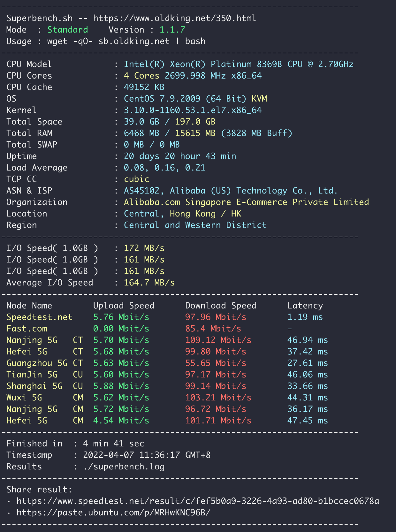Screen dimensions: 396x532
Task: Click the Wuxi 5G CM latency value
Action: point(307,398)
